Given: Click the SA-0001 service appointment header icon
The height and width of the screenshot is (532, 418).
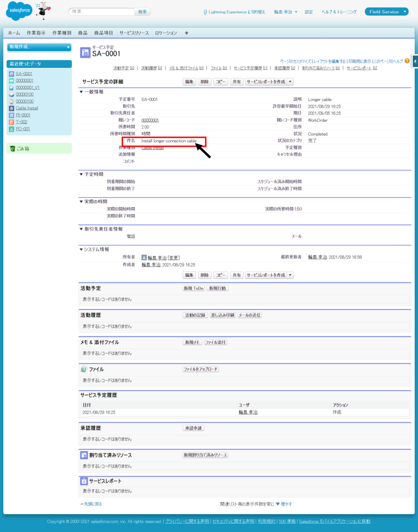Looking at the screenshot, I should [85, 52].
